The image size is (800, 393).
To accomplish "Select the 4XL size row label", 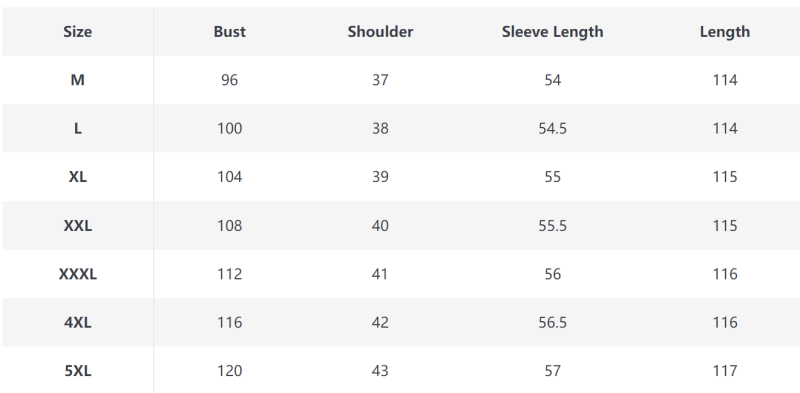I will 78,323.
